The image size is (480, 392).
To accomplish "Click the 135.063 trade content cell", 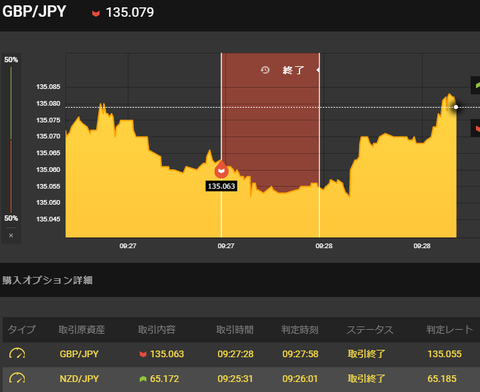I will tap(167, 354).
